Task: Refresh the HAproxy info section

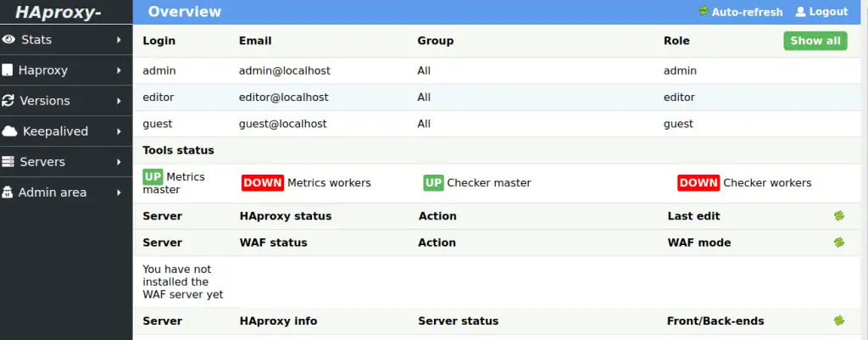Action: (x=839, y=320)
